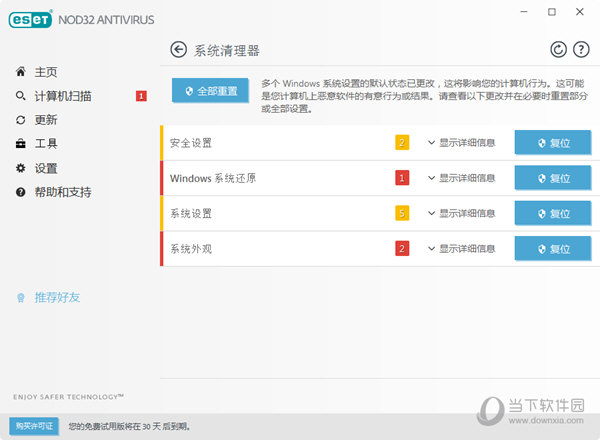Open the 主页 menu item
Screen dimensions: 600x440
(x=46, y=72)
